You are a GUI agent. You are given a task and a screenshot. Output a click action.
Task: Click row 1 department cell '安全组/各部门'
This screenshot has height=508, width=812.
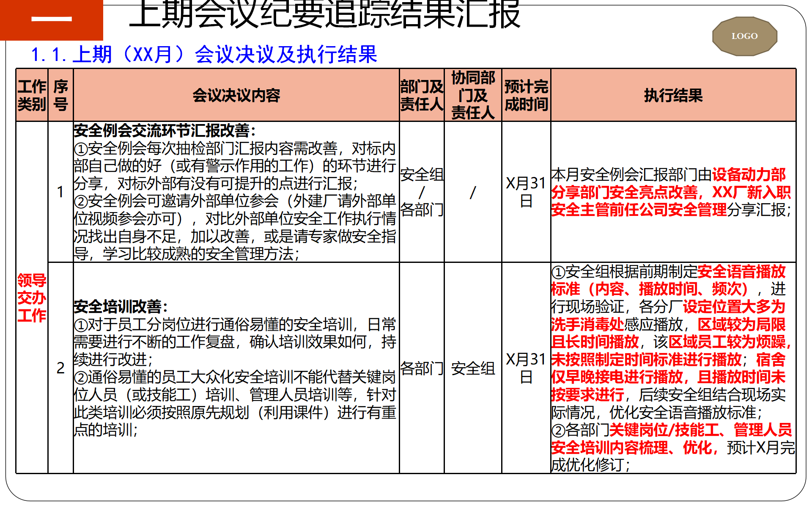click(422, 192)
